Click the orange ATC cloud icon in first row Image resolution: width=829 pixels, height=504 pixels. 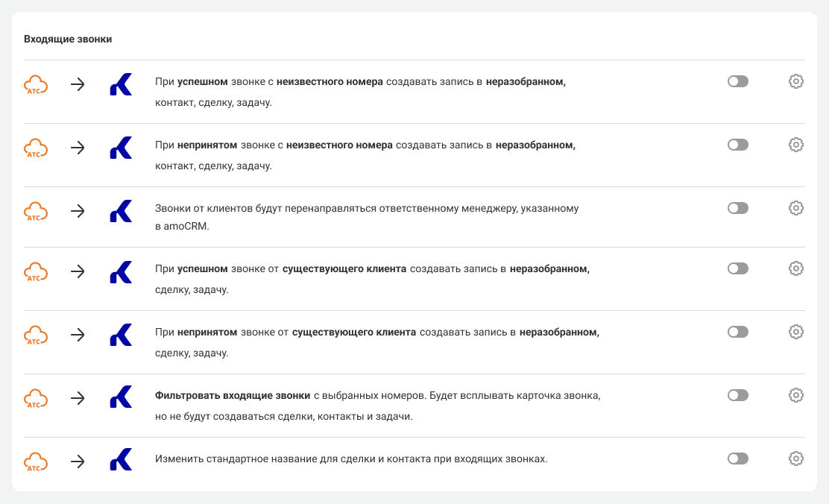point(36,85)
